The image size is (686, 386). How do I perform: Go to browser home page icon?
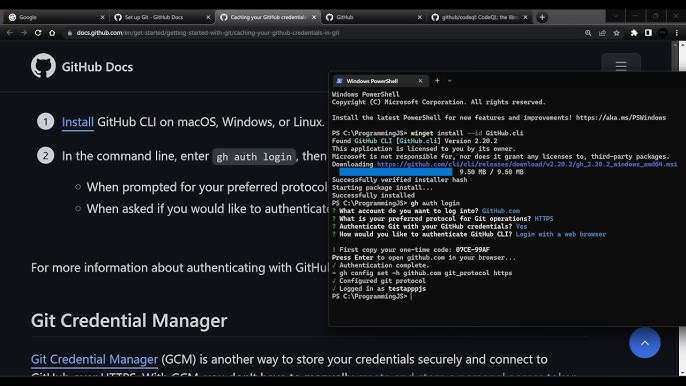pos(52,33)
